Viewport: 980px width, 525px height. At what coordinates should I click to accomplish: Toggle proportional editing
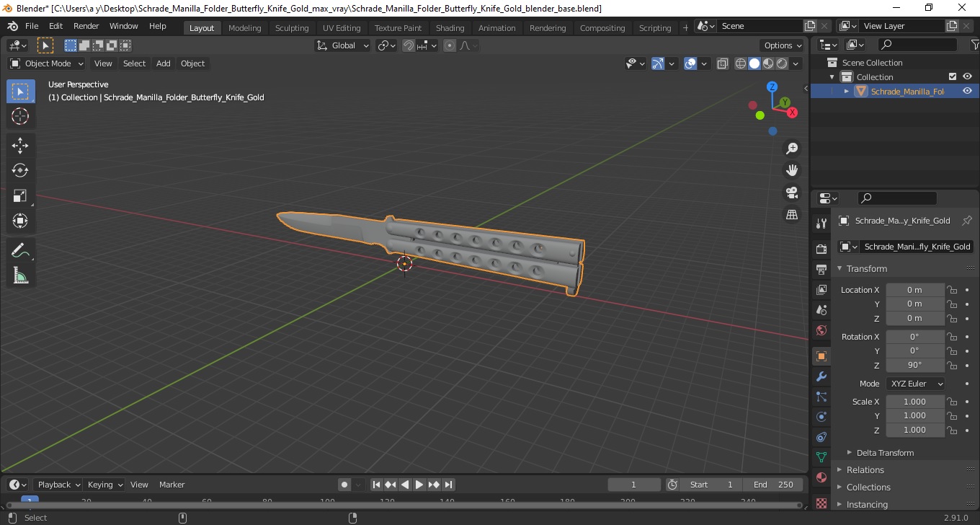(x=450, y=45)
